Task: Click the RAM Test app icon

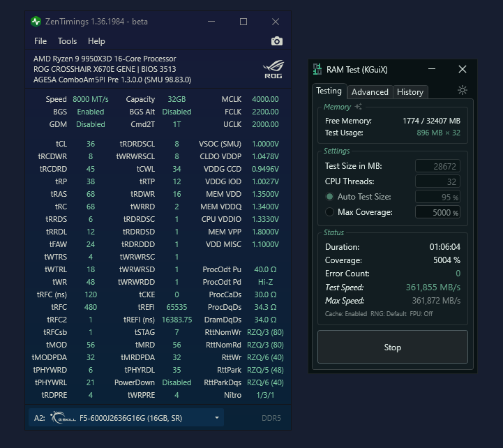Action: (317, 70)
